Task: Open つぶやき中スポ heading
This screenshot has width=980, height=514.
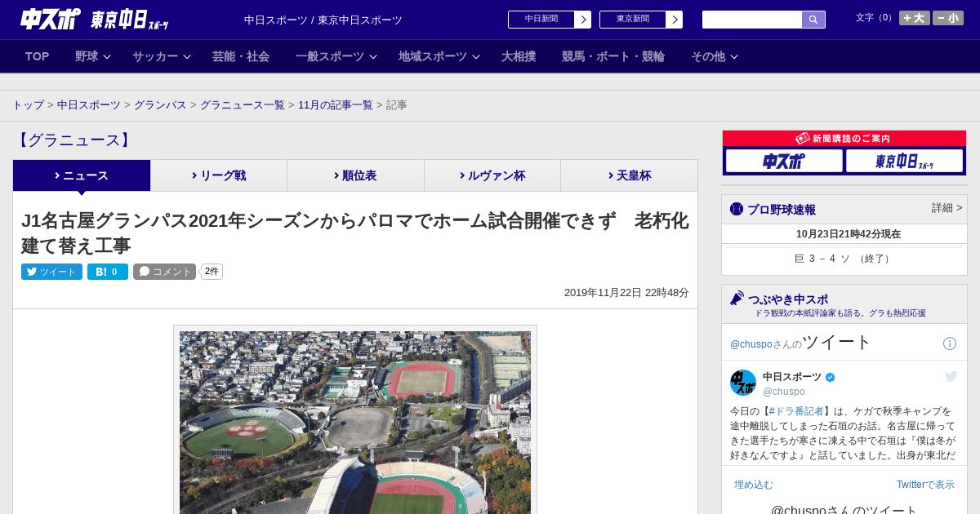Action: point(787,299)
